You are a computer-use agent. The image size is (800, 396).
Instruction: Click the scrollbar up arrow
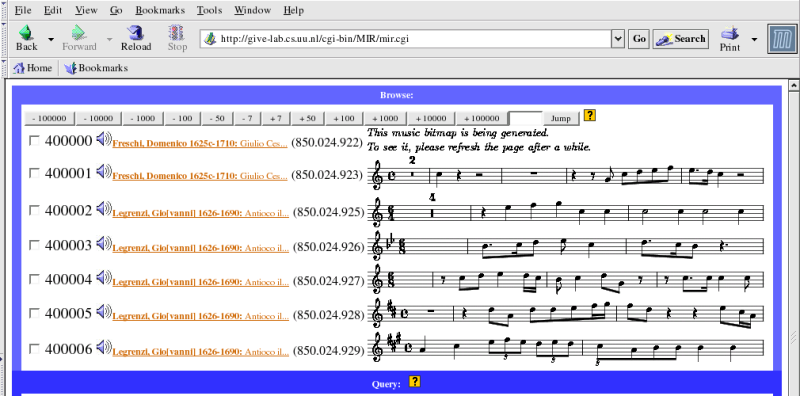click(x=793, y=85)
